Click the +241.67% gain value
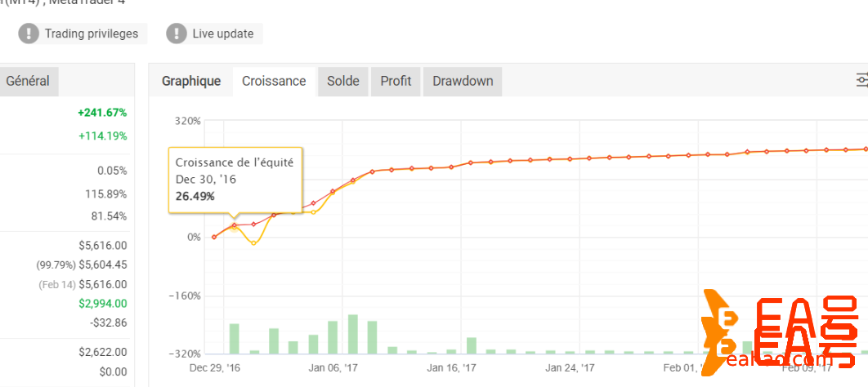This screenshot has width=868, height=387. [x=102, y=113]
